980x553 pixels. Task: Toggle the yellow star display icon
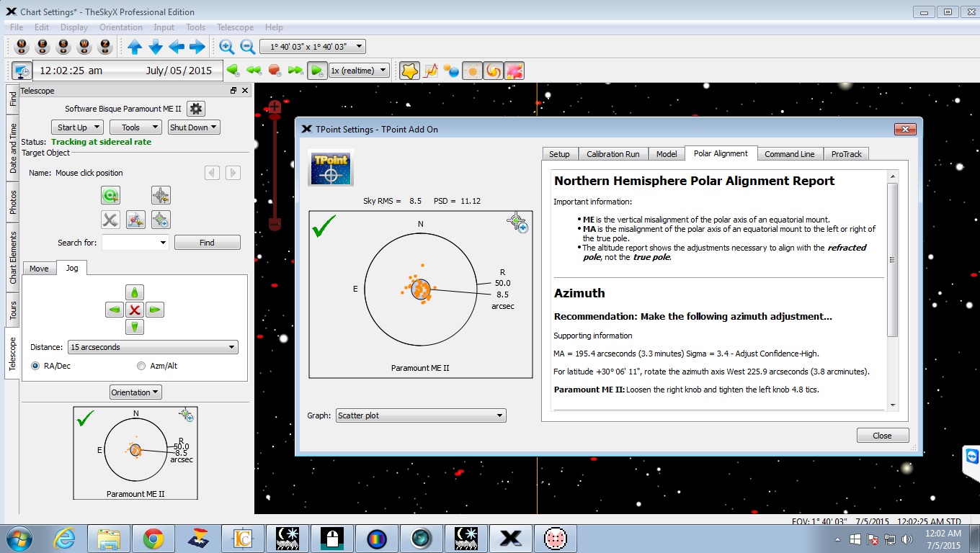[x=409, y=71]
